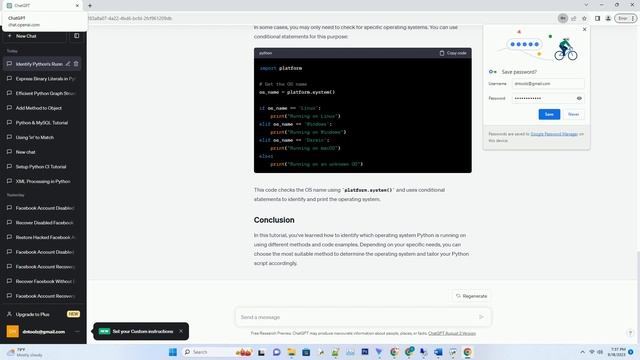This screenshot has width=640, height=360.
Task: Open the notification bell in the system tray
Action: point(631,352)
